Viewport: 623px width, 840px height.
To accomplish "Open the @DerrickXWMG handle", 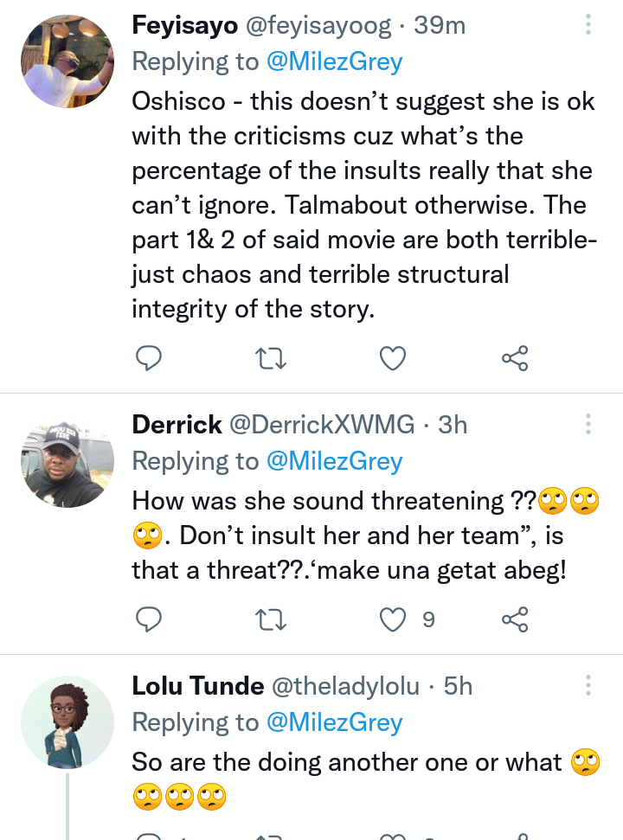I will tap(322, 425).
